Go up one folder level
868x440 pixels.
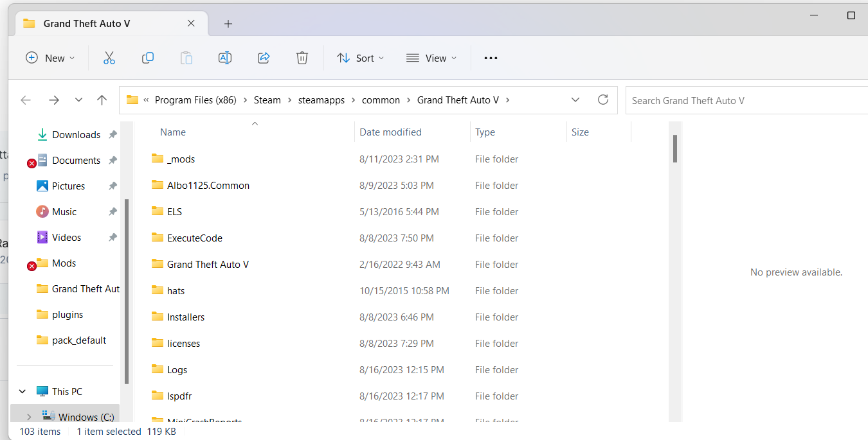click(102, 100)
